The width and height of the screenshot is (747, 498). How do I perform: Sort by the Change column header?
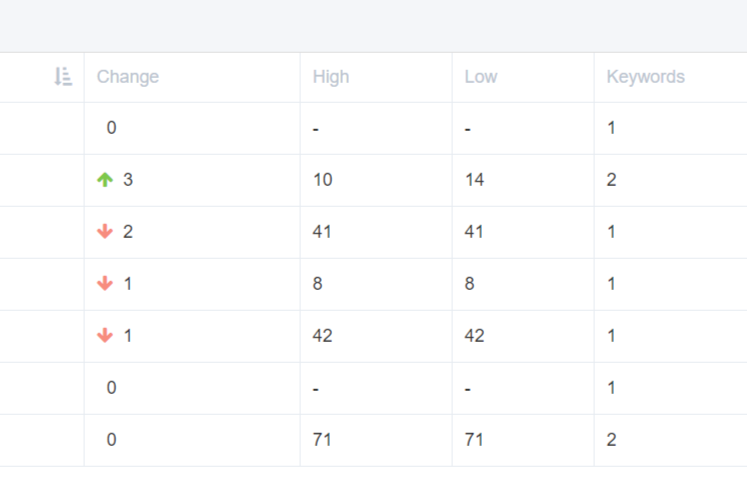128,77
